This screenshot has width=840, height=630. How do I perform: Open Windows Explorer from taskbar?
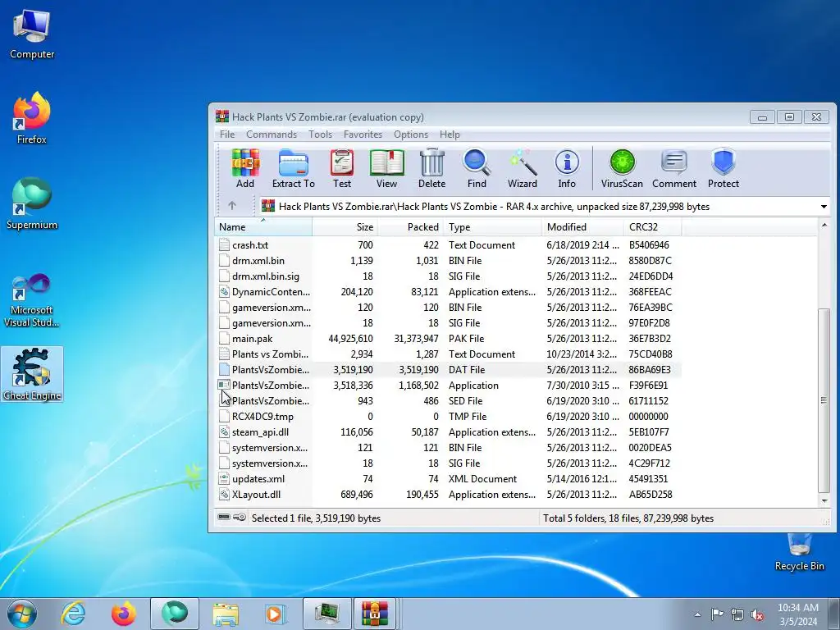click(x=226, y=614)
